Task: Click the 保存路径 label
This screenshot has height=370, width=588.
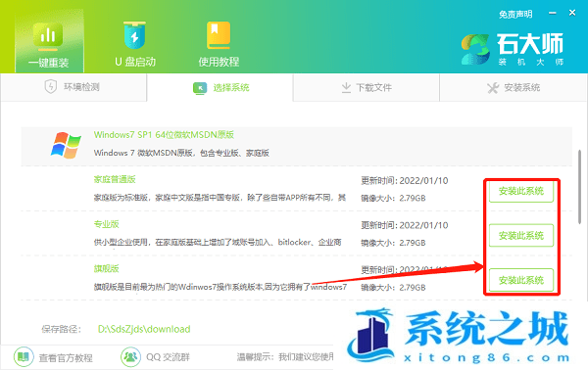Action: [61, 329]
